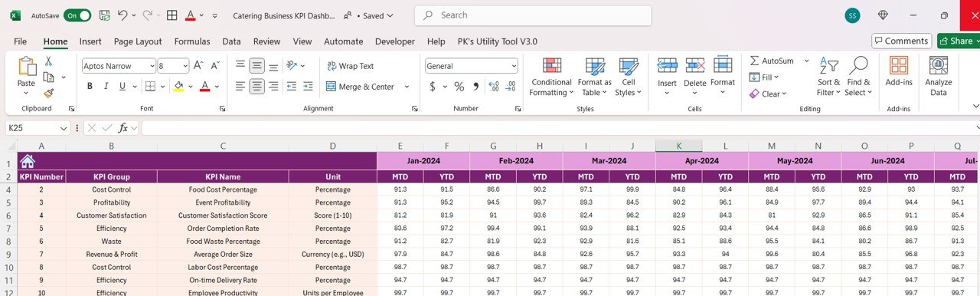Toggle Bottom Align
The height and width of the screenshot is (296, 980).
274,66
